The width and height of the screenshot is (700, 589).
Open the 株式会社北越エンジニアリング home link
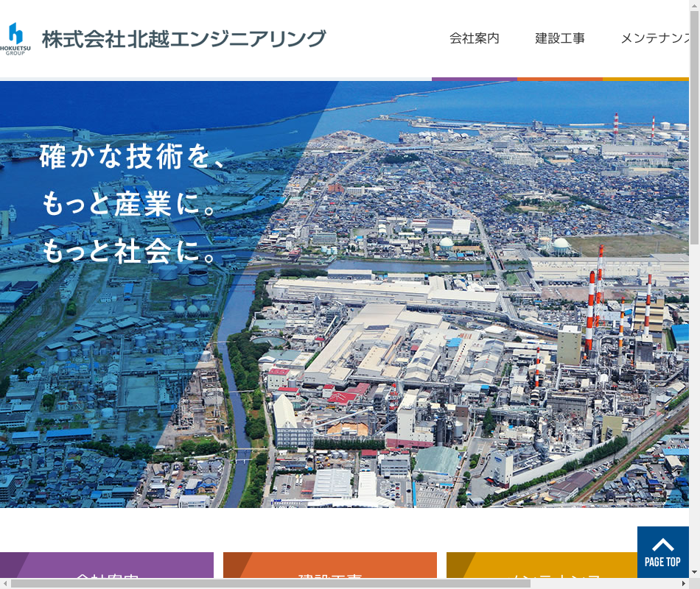(183, 39)
